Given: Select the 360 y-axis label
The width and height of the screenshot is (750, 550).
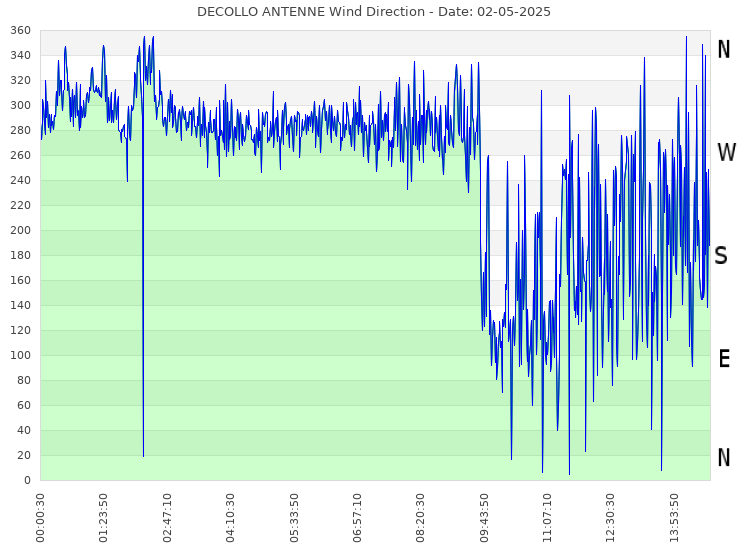Looking at the screenshot, I should click(21, 31).
